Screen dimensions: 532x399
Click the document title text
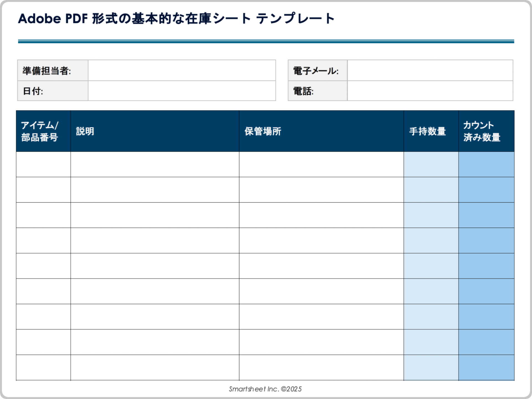point(176,18)
